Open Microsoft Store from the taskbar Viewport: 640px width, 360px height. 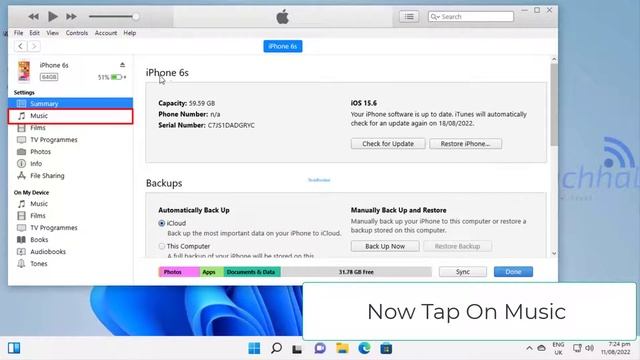(x=386, y=348)
